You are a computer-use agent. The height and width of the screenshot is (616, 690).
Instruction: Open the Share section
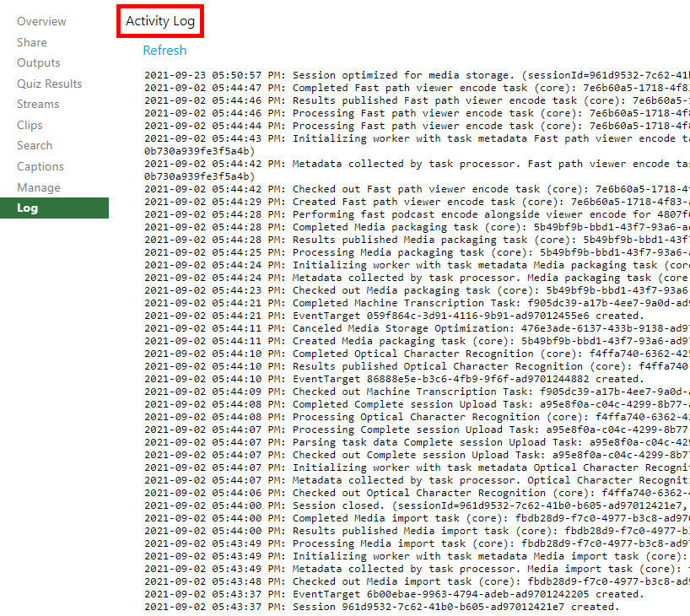(x=32, y=42)
